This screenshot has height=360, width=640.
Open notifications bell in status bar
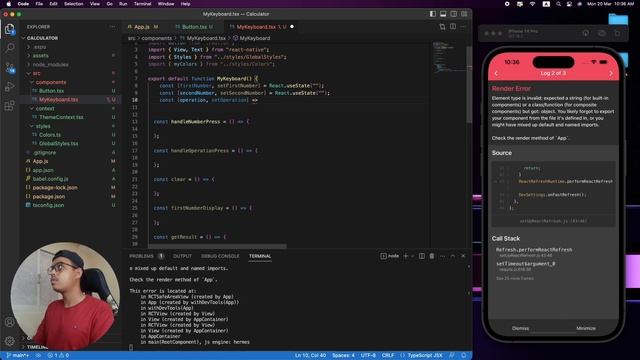tap(464, 356)
